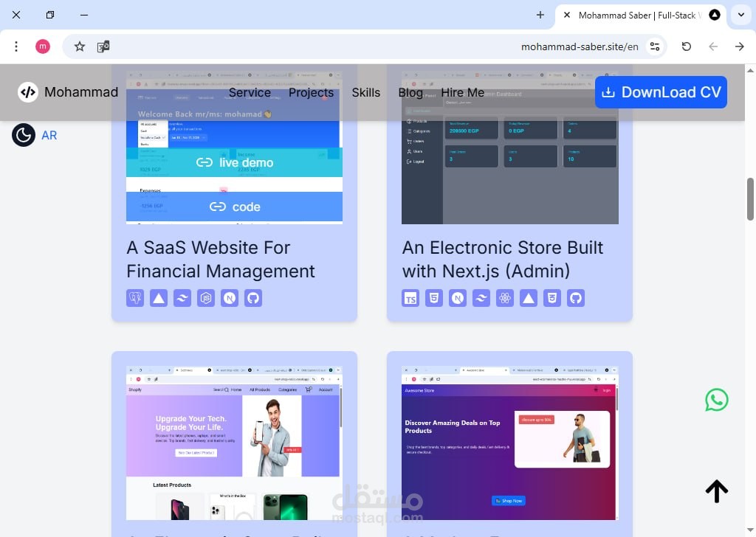Click the code brackets logo beside Mohammad
756x537 pixels.
pyautogui.click(x=28, y=92)
